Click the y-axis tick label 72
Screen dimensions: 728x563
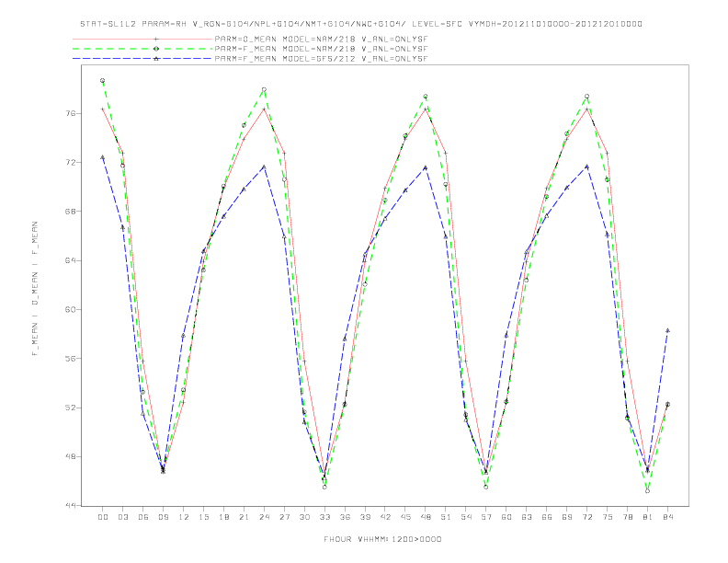tap(72, 163)
